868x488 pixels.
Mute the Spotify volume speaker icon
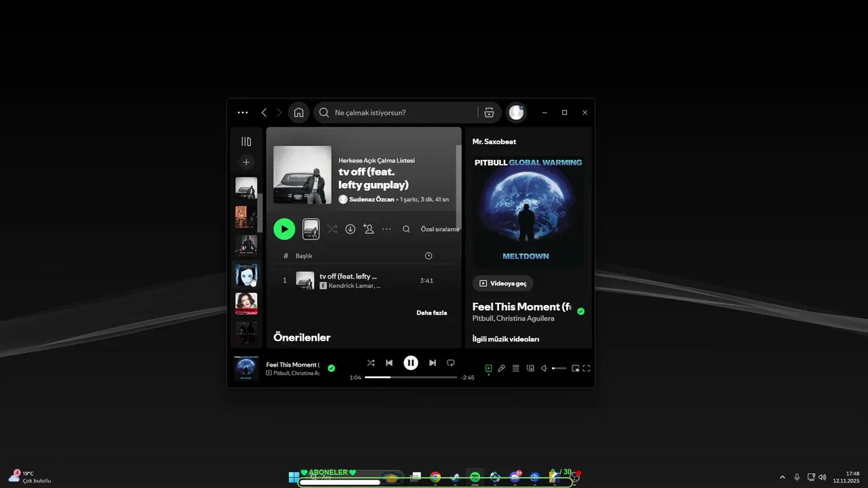pyautogui.click(x=544, y=368)
